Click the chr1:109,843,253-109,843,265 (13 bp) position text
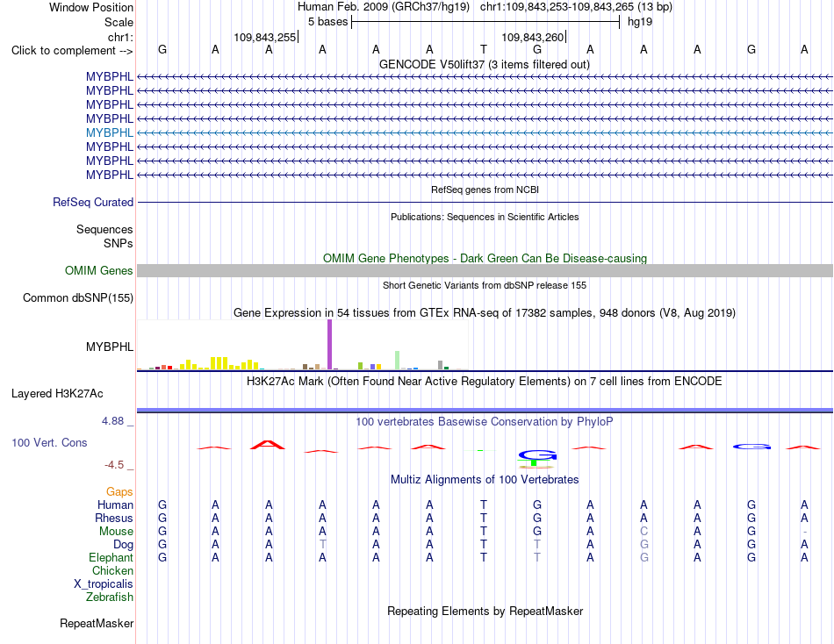834x644 pixels. click(576, 7)
